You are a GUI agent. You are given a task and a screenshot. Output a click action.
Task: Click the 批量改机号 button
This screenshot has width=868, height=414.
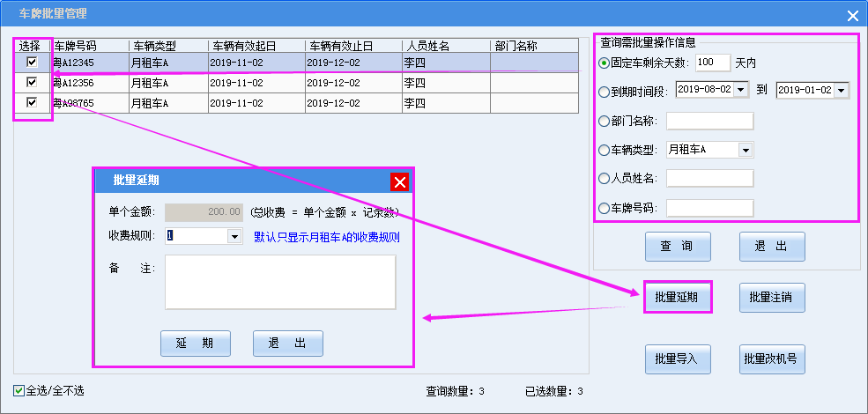point(772,359)
